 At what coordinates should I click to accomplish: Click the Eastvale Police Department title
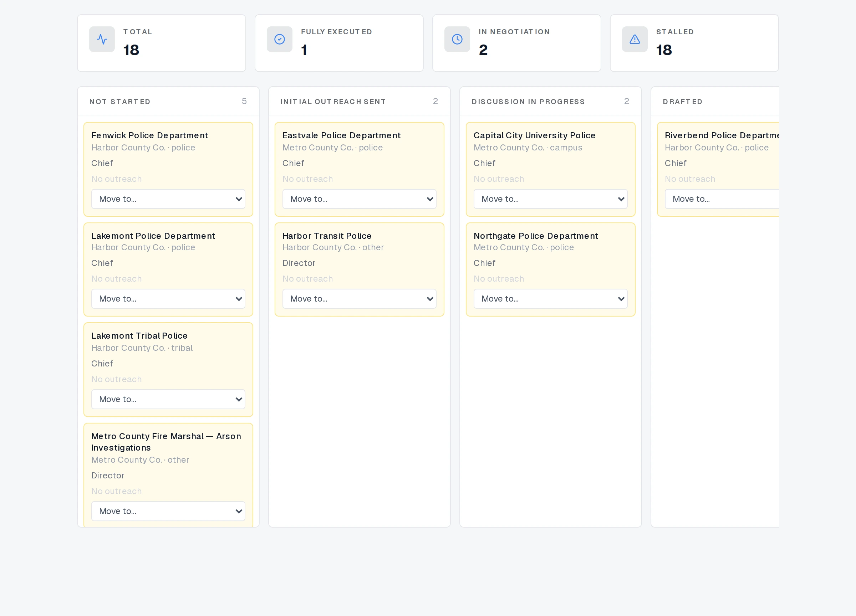pos(342,135)
